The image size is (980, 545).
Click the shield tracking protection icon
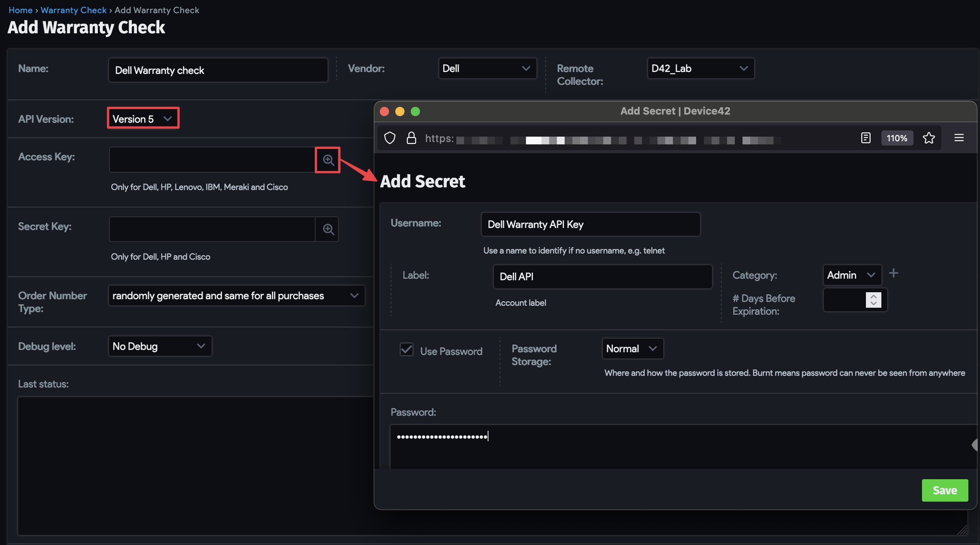(x=389, y=138)
